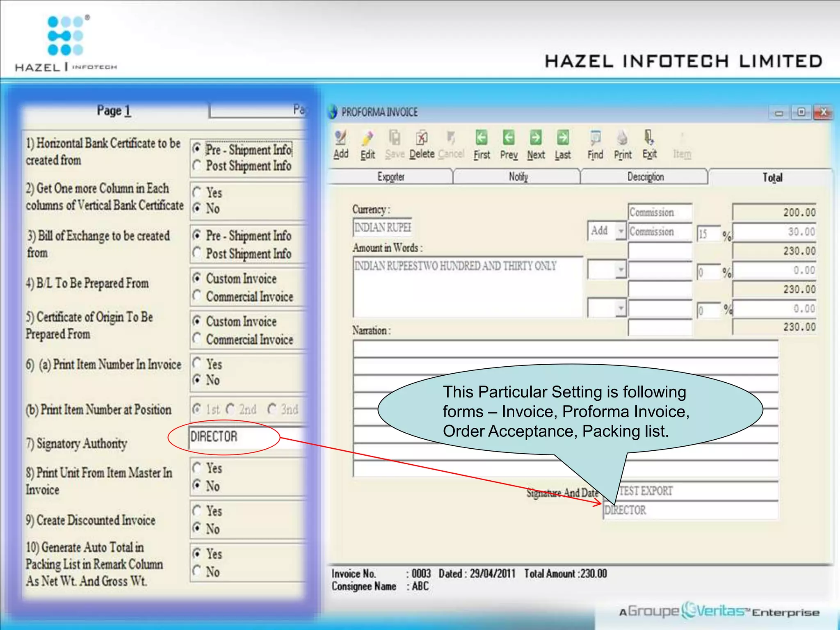Switch to the Exporter tab

390,177
